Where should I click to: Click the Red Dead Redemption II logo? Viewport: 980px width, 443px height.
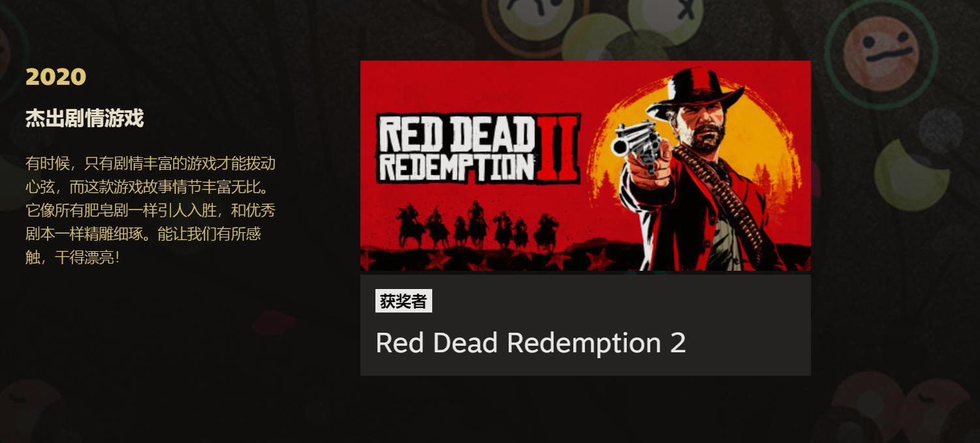pyautogui.click(x=478, y=149)
